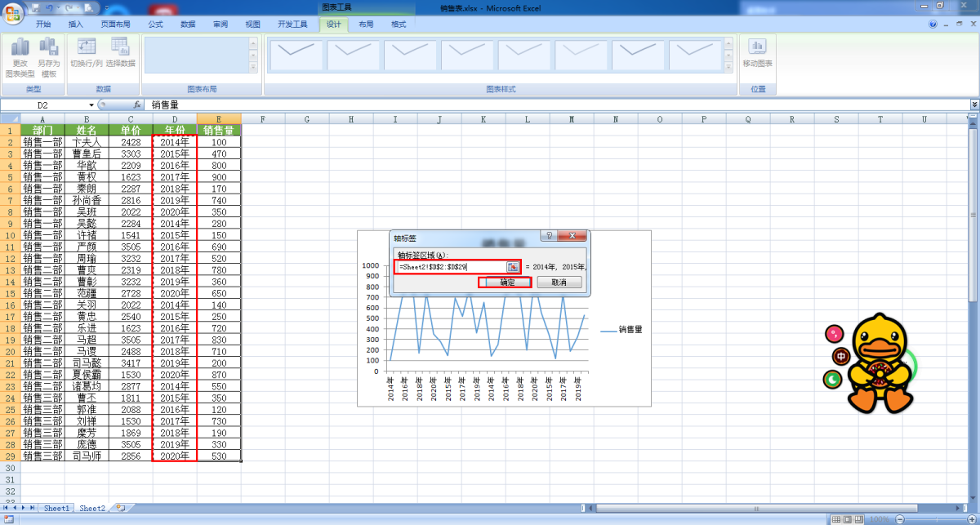Expand the formula bar
980x525 pixels.
click(x=973, y=105)
